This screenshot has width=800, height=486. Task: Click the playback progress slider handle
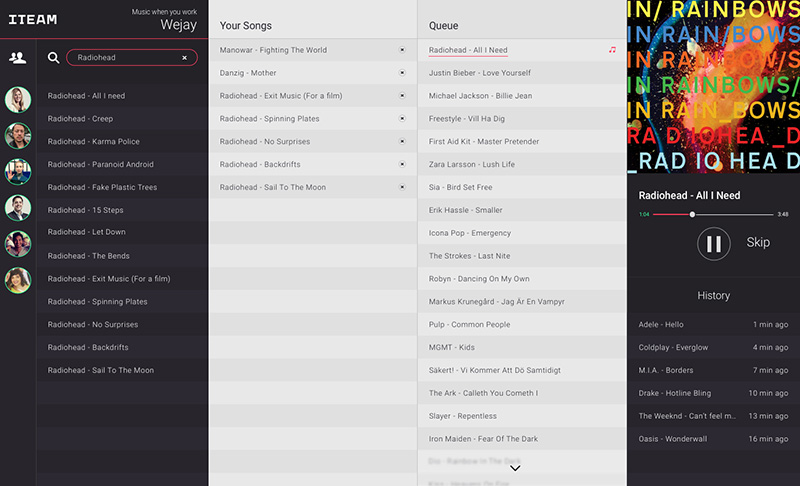pos(692,215)
